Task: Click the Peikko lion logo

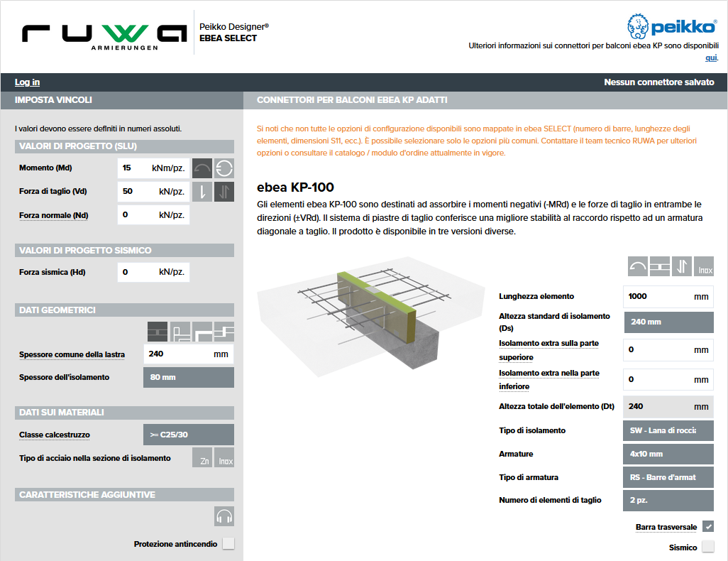Action: pos(671,26)
